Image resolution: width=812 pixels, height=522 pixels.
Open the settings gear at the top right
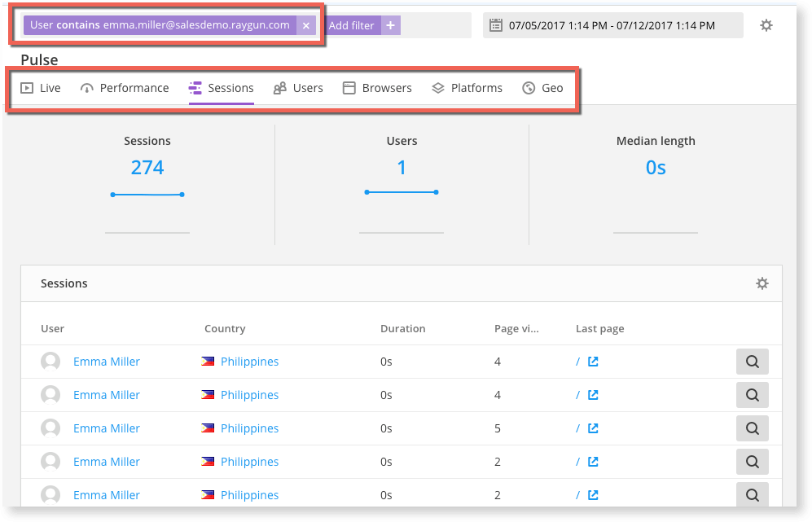[x=766, y=24]
